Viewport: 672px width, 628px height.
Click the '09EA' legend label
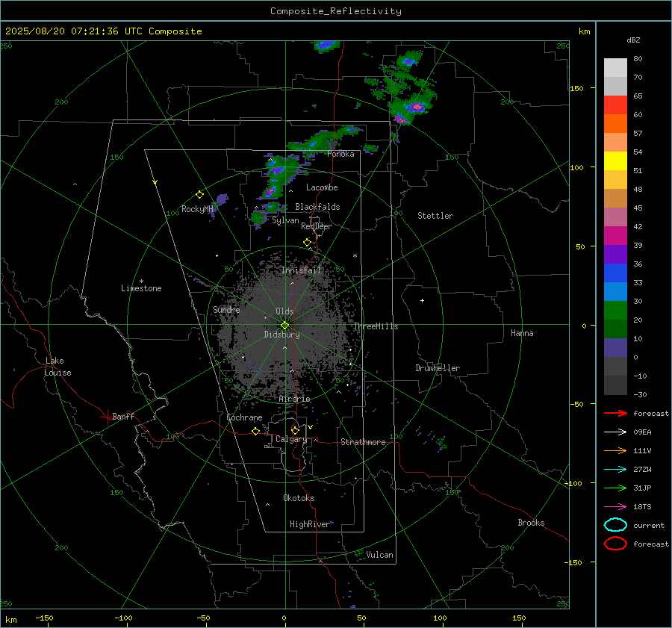pos(642,432)
